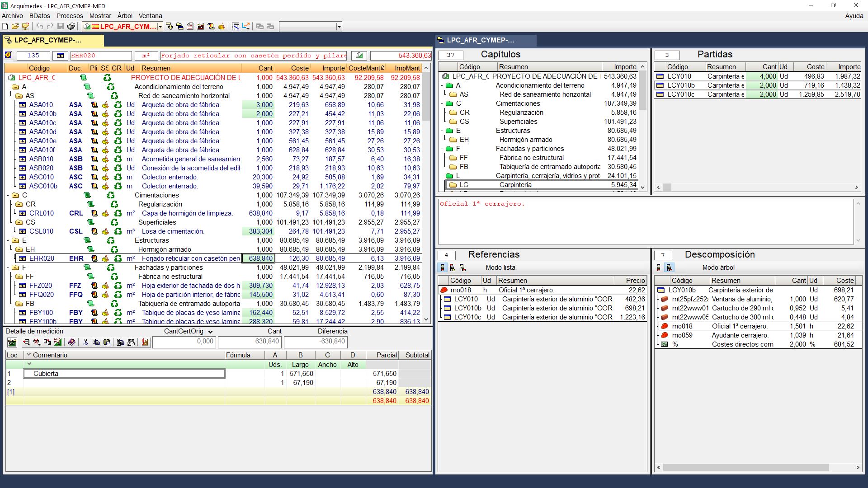Select LC Carpintería row in Capítulos
The width and height of the screenshot is (868, 488).
(542, 185)
